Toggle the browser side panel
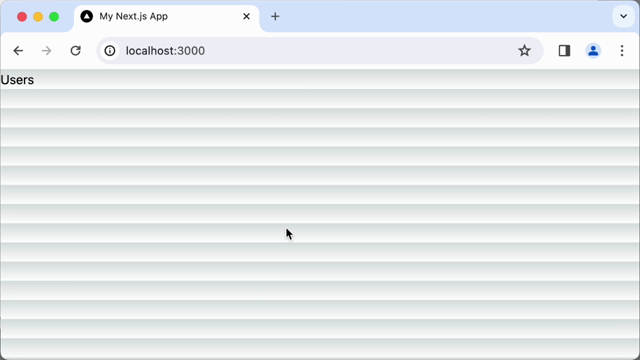The height and width of the screenshot is (360, 640). click(x=564, y=51)
